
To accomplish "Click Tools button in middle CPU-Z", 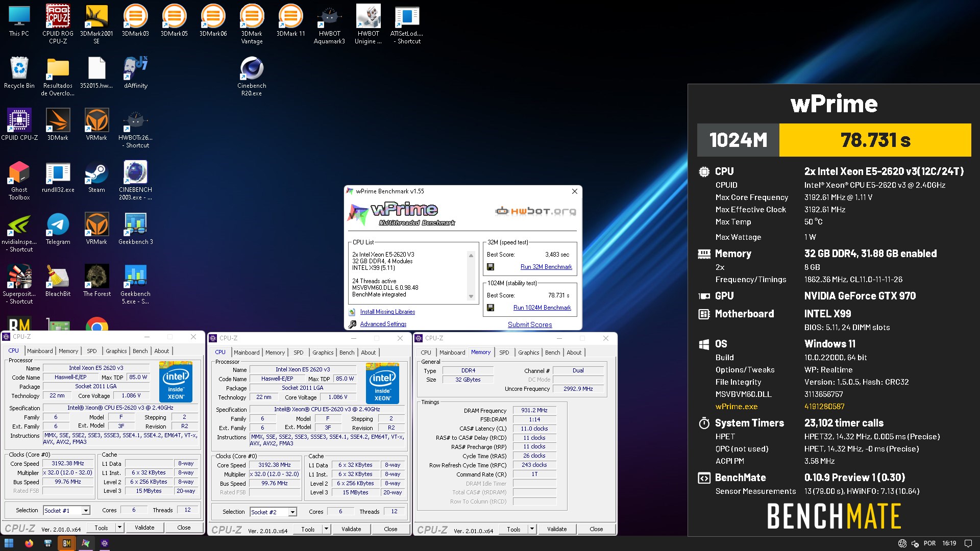I will [308, 529].
